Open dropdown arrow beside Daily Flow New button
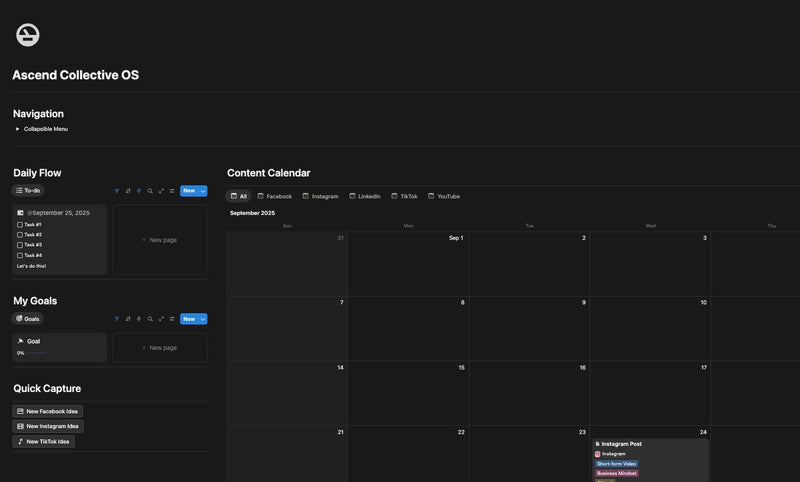The image size is (800, 482). 203,191
